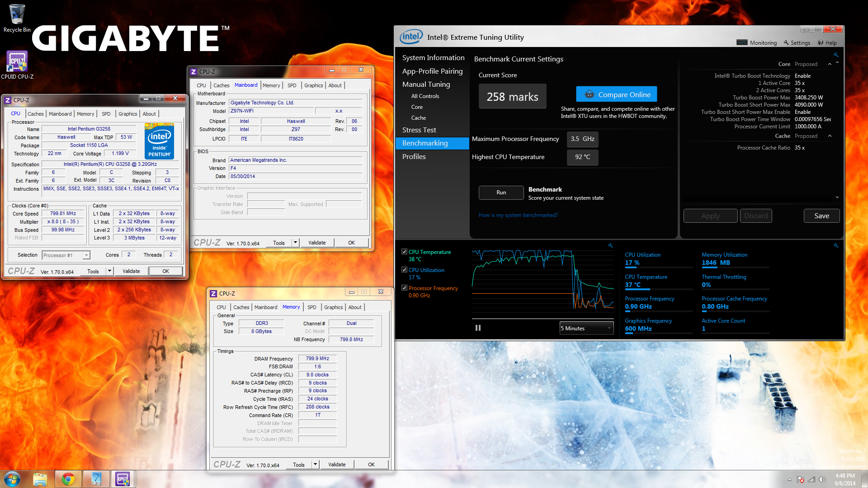Screen dimensions: 868x488
Task: Open 'How is my system benchmarked?' link
Action: pos(518,215)
